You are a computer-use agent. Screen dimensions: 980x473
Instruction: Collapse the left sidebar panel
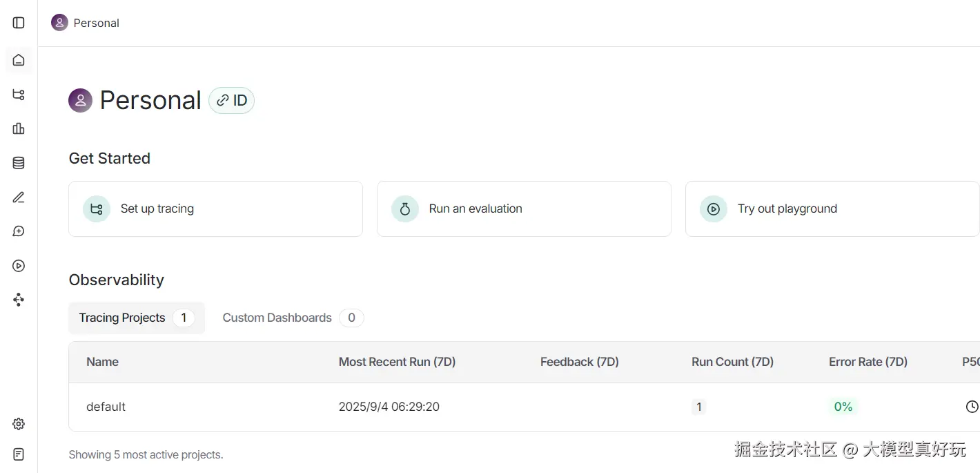pyautogui.click(x=19, y=23)
